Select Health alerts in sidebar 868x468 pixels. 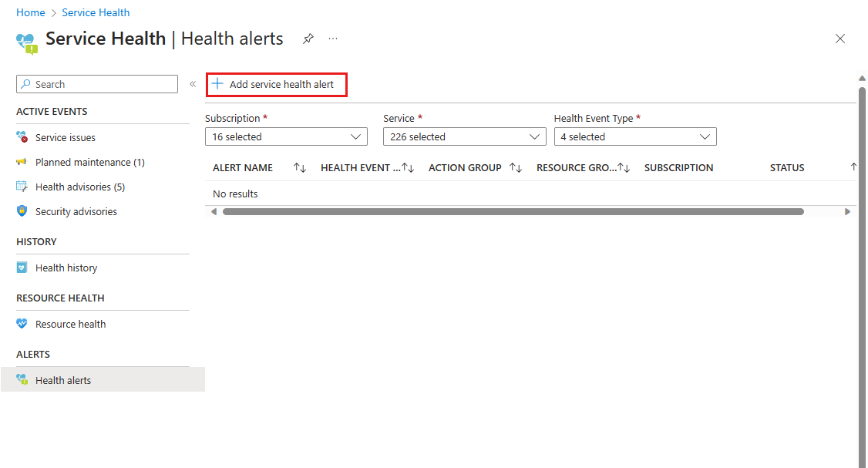coord(103,380)
